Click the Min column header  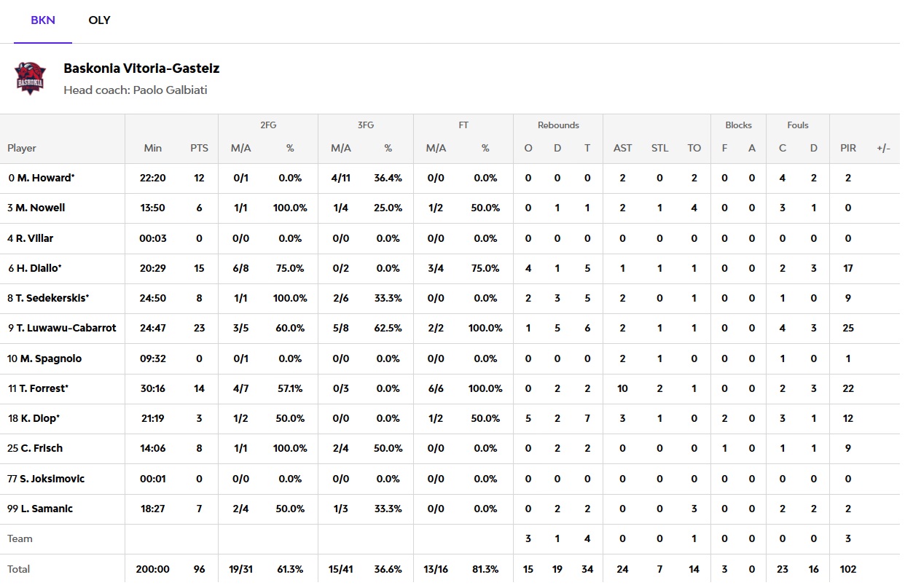click(153, 148)
